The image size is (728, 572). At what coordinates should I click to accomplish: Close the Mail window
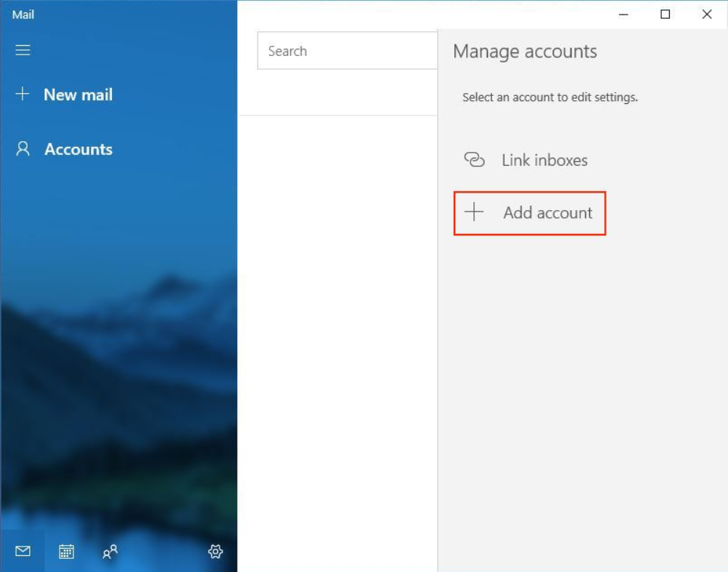(707, 15)
